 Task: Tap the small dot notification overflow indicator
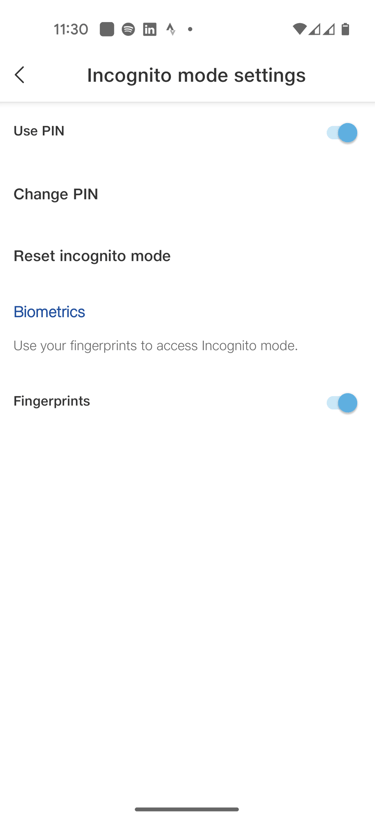pos(190,29)
